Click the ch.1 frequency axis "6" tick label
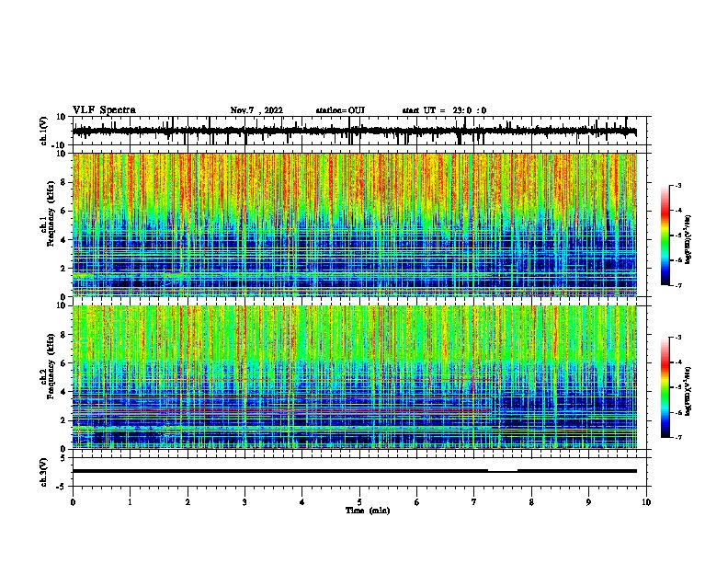The height and width of the screenshot is (563, 728). coord(64,211)
